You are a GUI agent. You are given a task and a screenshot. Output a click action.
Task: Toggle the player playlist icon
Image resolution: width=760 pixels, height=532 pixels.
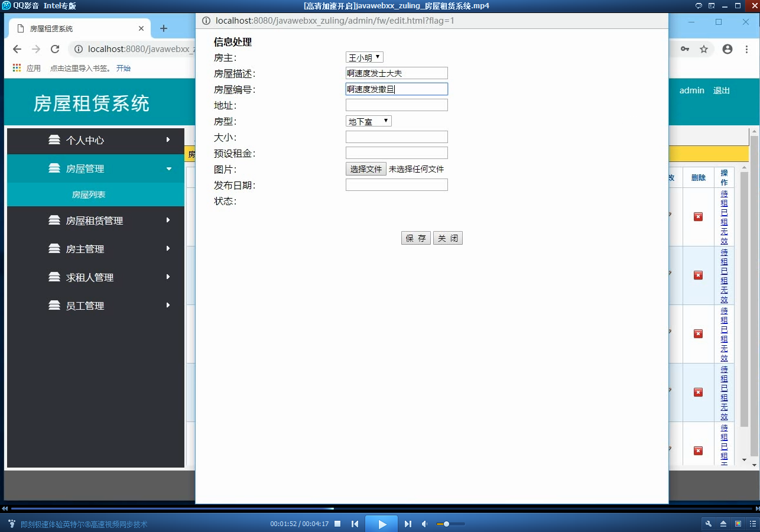pyautogui.click(x=752, y=524)
